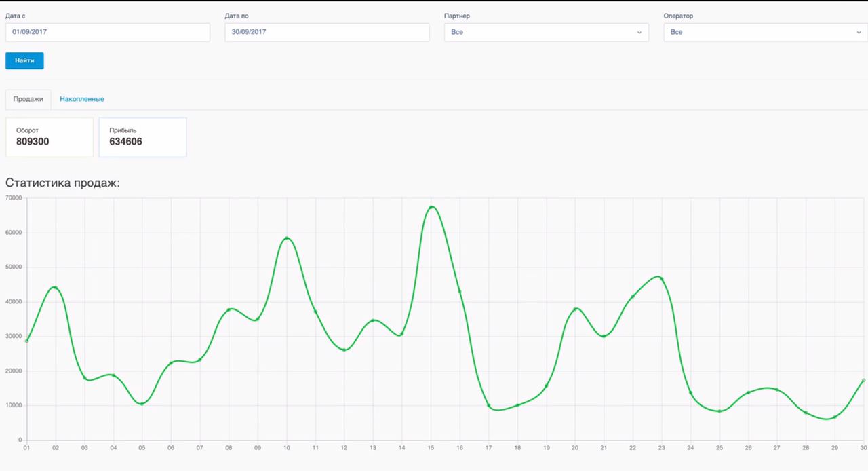Click the x-axis label 01

(x=26, y=448)
